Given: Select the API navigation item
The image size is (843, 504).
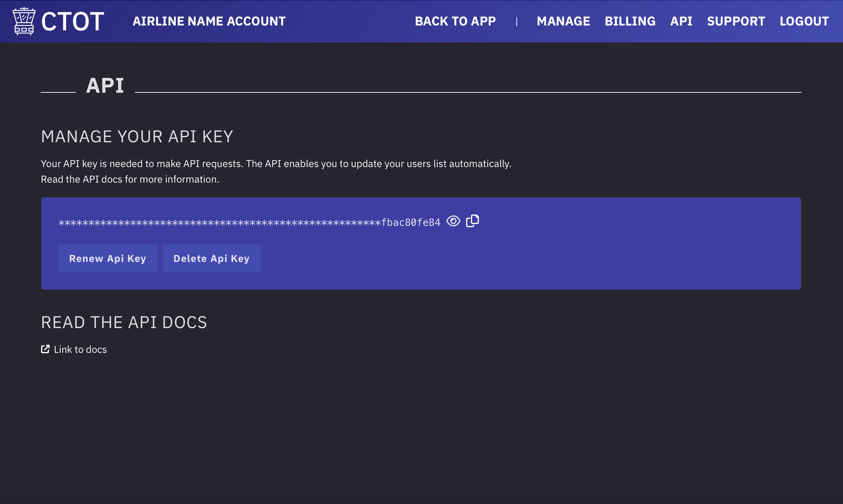Looking at the screenshot, I should pyautogui.click(x=681, y=21).
